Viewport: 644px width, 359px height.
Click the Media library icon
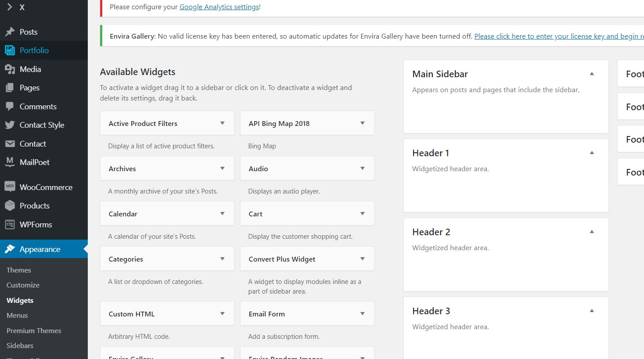pos(10,69)
